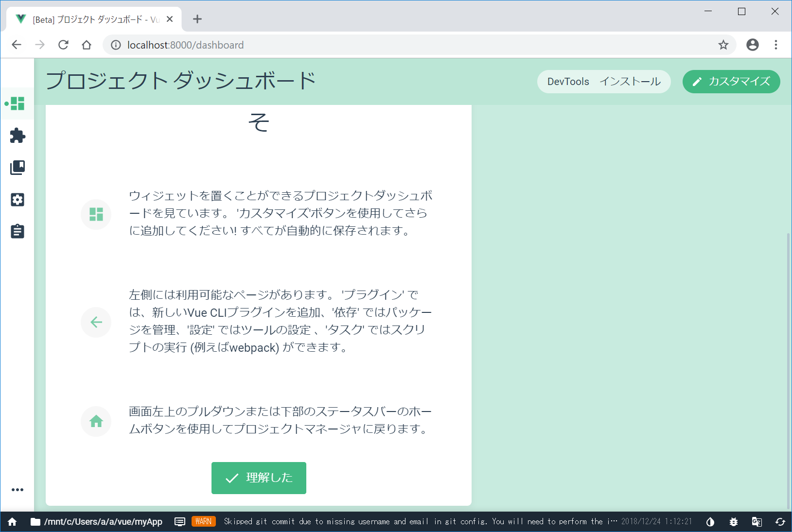Click the カスタマイズ button
Screen dimensions: 792x532
[731, 82]
